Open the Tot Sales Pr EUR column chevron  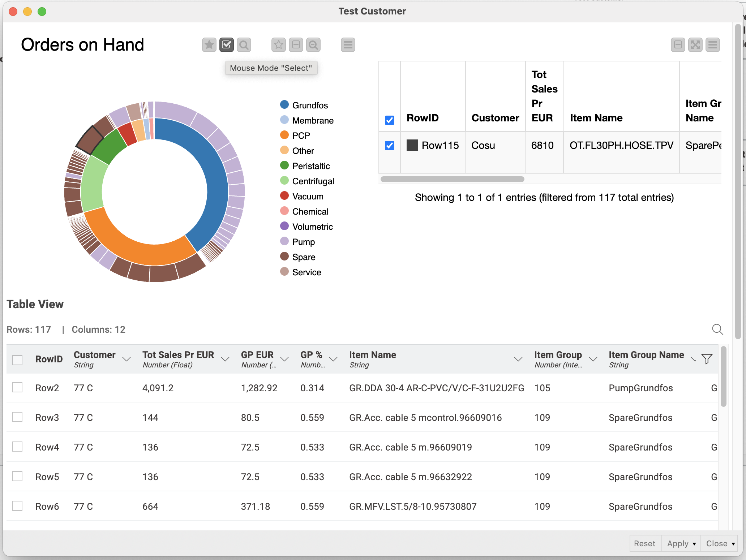point(225,359)
